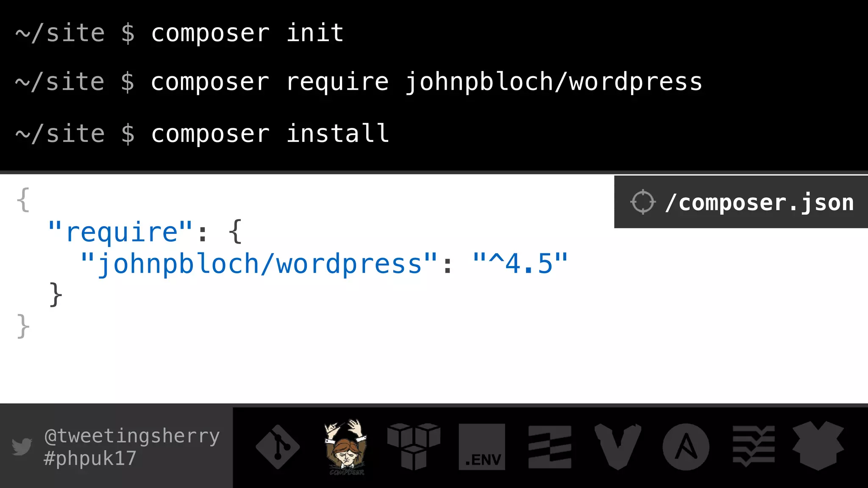Viewport: 868px width, 488px height.
Task: Open the .ENV file icon
Action: [x=482, y=447]
